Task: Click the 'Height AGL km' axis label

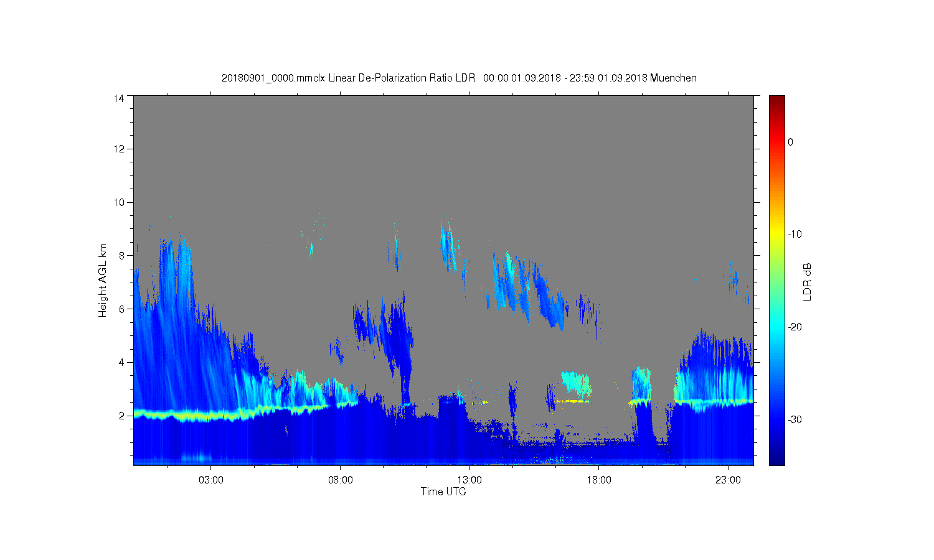Action: coord(103,280)
